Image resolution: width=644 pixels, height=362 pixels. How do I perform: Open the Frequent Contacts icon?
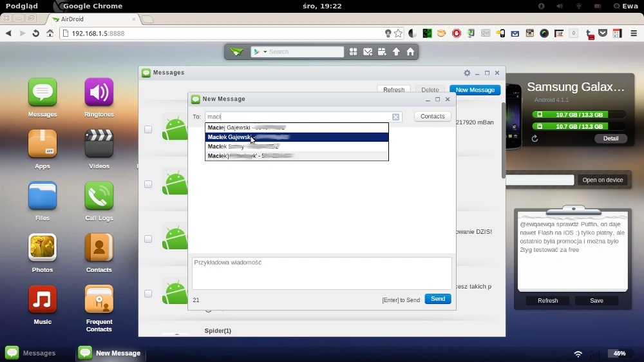click(x=99, y=299)
